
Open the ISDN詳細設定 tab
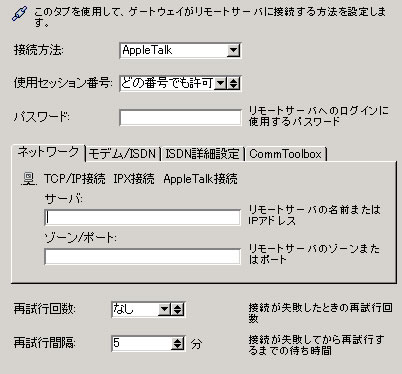(x=202, y=154)
